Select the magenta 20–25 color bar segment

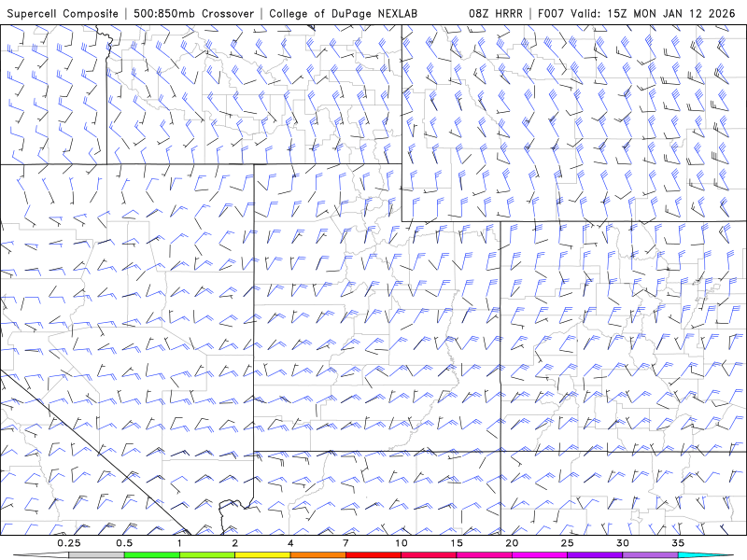540,555
